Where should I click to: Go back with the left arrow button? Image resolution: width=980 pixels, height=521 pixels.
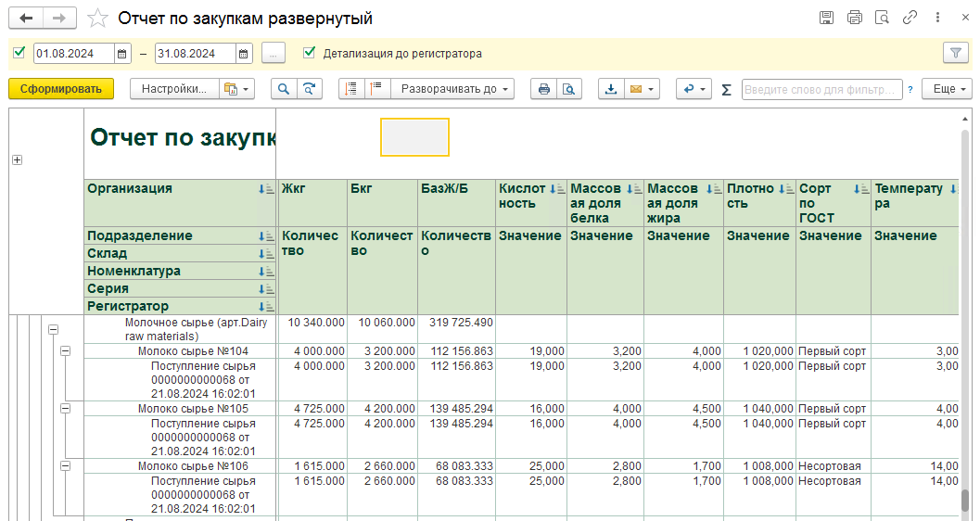pyautogui.click(x=26, y=19)
